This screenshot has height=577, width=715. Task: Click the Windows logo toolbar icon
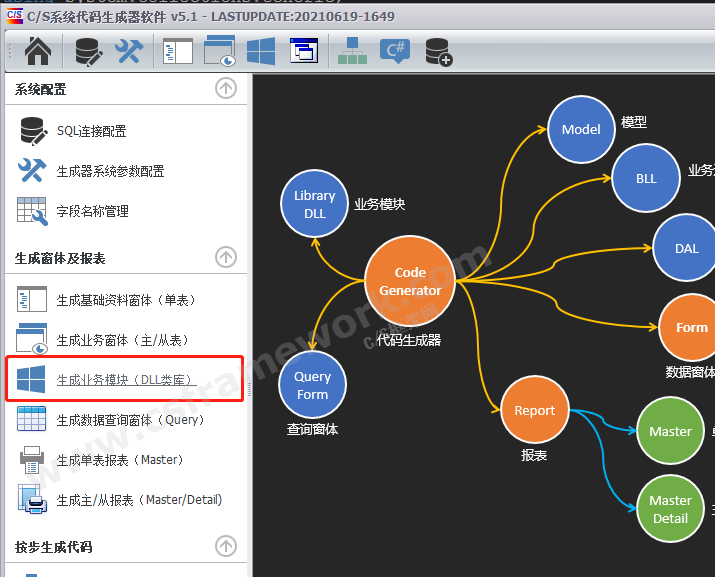pyautogui.click(x=261, y=51)
